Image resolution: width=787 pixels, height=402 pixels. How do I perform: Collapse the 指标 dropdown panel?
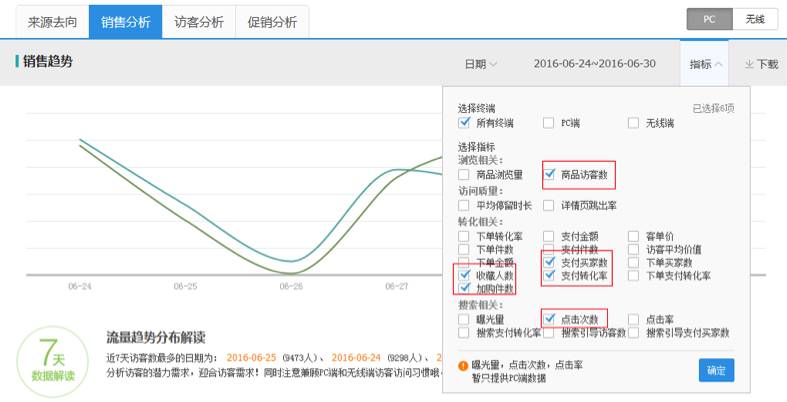point(706,64)
